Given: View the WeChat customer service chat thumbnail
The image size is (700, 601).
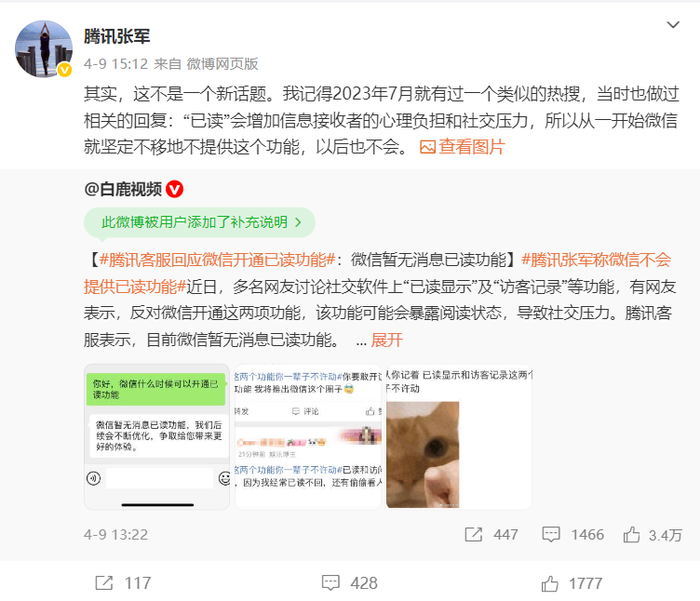Looking at the screenshot, I should [x=156, y=437].
